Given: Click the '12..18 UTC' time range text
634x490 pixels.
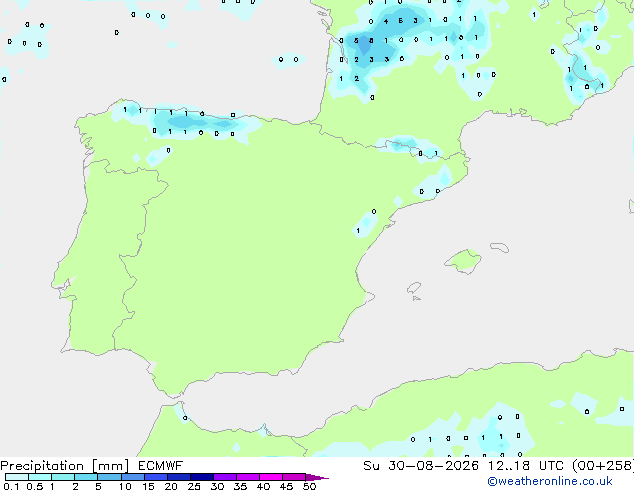Looking at the screenshot, I should pyautogui.click(x=525, y=466).
